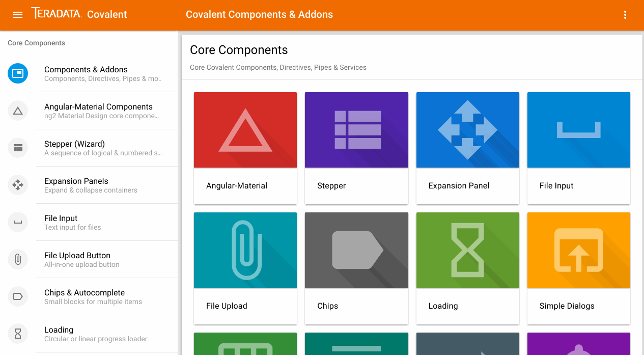644x355 pixels.
Task: Click the Stepper list sidebar icon
Action: 18,148
